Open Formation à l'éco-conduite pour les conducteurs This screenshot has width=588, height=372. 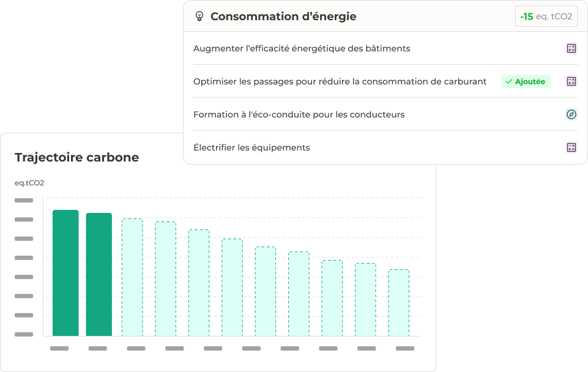coord(299,114)
